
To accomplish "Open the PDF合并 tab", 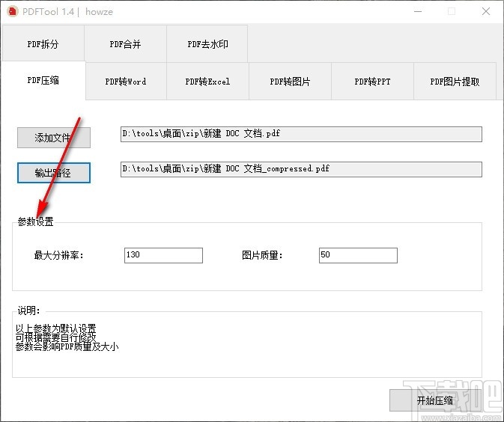I will (125, 43).
